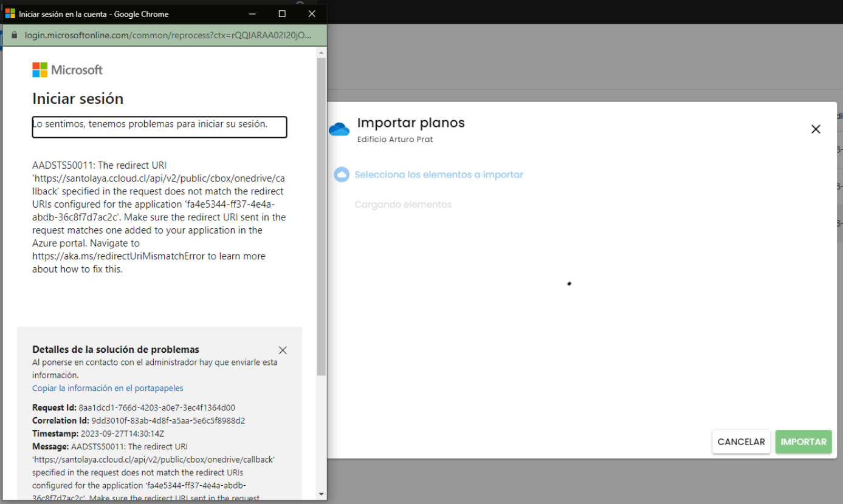Click the scrollbar up arrow in the login window
843x504 pixels.
(322, 53)
